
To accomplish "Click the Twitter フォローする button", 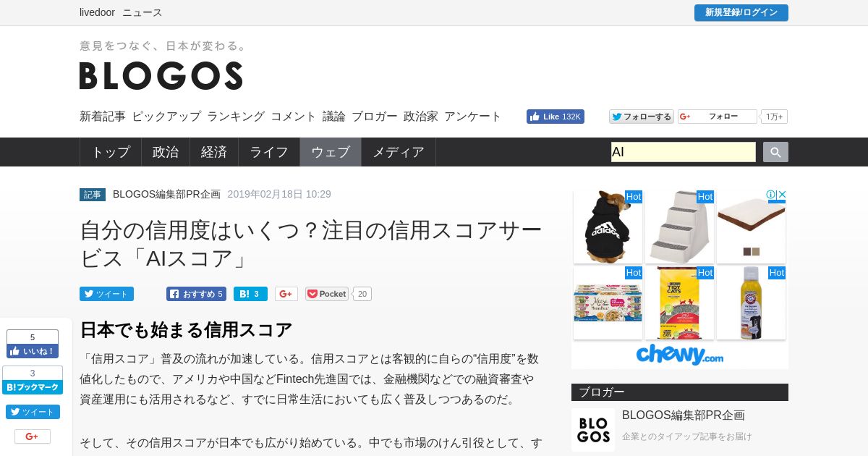I will (642, 117).
